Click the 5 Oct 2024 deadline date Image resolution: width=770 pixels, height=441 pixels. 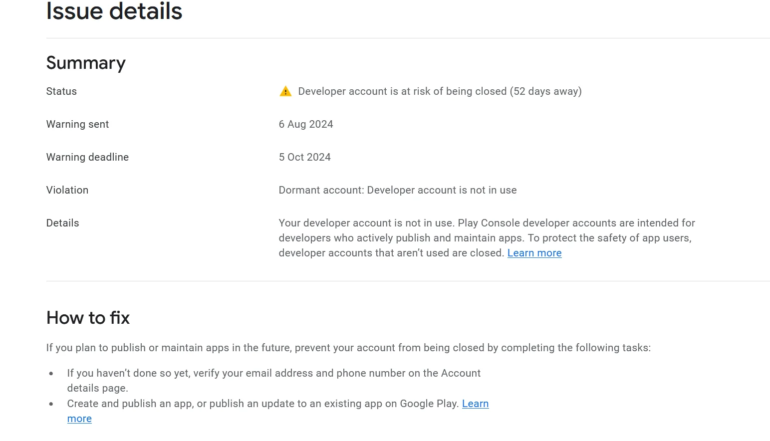[305, 157]
